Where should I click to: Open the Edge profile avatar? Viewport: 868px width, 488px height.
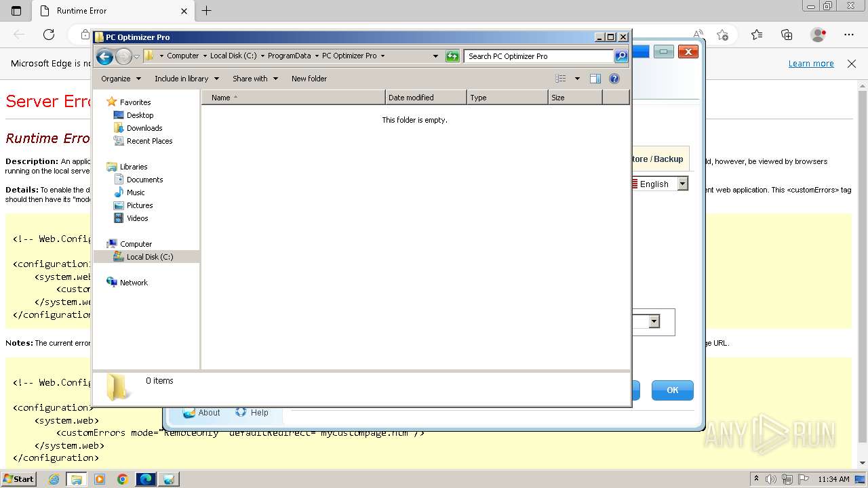click(x=818, y=35)
